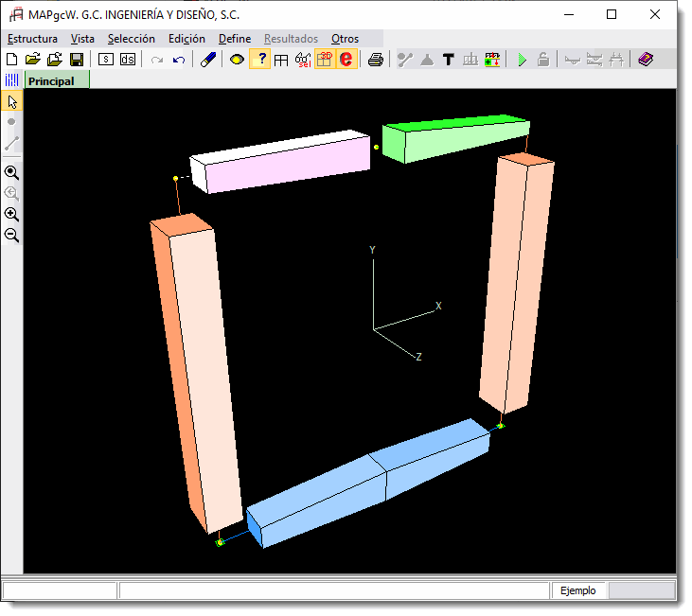Click the blue vertical bars icon
This screenshot has width=692, height=616.
(12, 80)
